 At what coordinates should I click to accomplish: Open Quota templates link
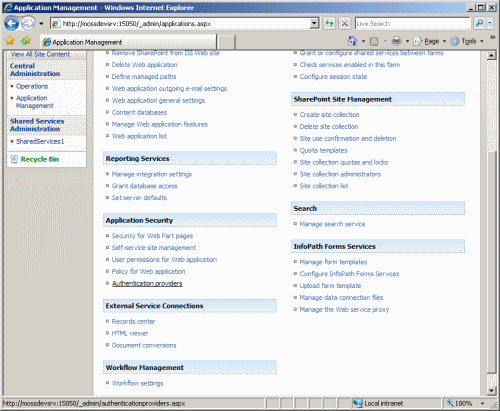click(x=323, y=151)
